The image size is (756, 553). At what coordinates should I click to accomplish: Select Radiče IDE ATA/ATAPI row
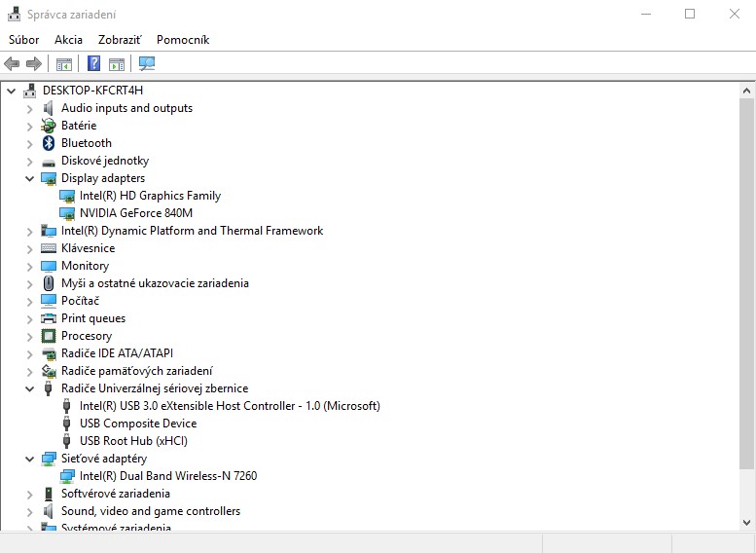click(x=117, y=353)
